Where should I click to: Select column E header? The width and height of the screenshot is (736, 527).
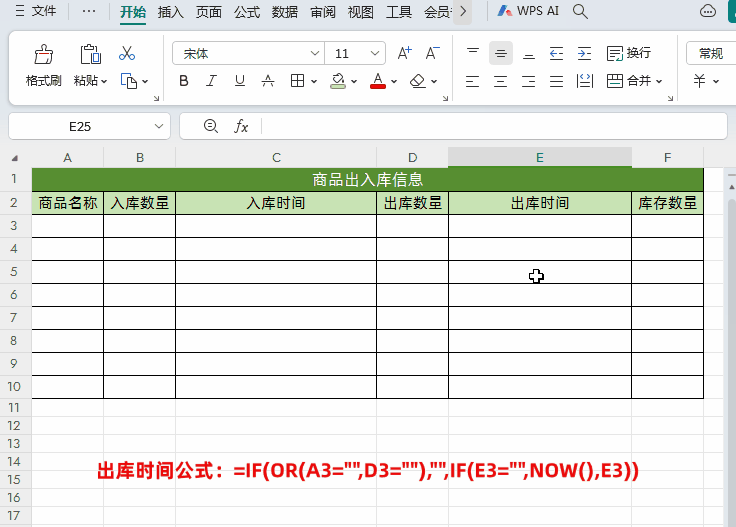(x=540, y=157)
